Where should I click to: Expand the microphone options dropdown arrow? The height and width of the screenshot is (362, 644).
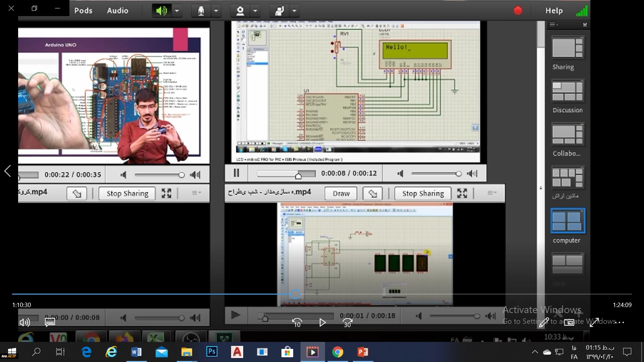coord(216,11)
